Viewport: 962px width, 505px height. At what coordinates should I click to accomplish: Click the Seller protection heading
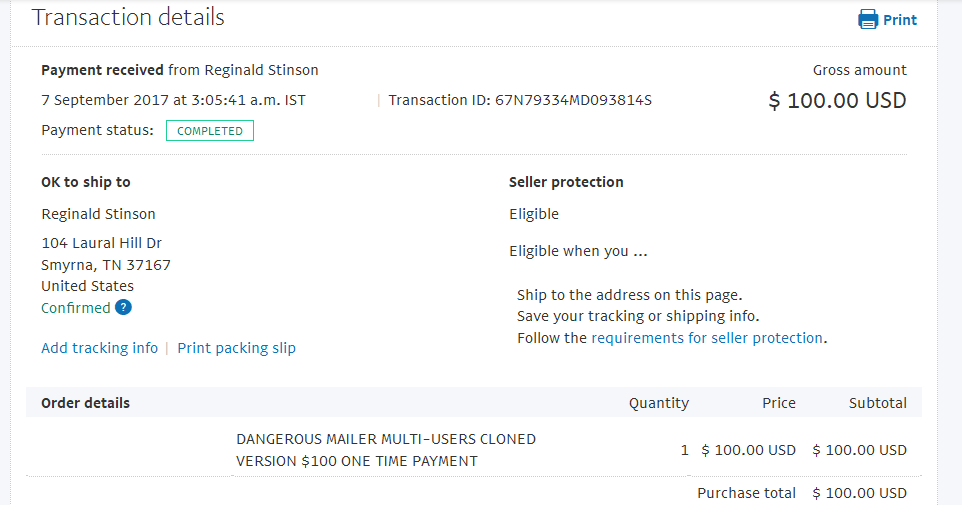tap(566, 182)
